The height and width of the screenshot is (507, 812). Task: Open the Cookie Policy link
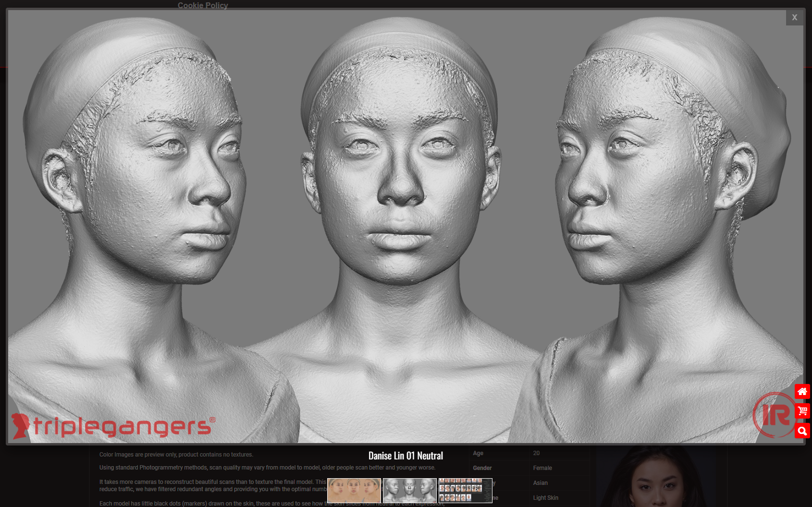coord(203,5)
